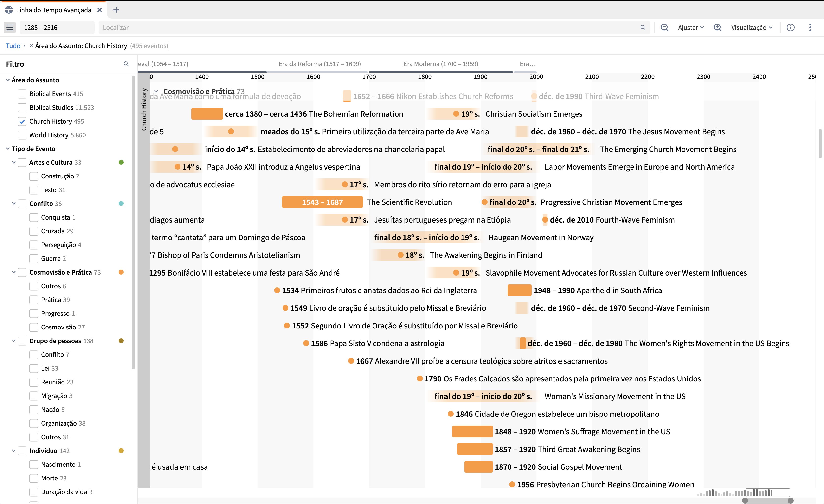Collapse the Artes e Cultura group
824x504 pixels.
[x=14, y=163]
